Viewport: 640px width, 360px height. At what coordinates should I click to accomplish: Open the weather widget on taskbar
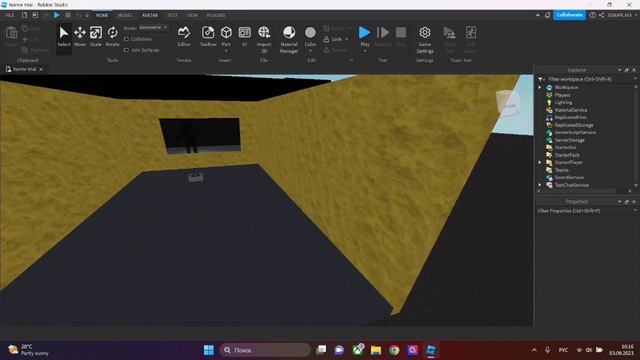[29, 350]
